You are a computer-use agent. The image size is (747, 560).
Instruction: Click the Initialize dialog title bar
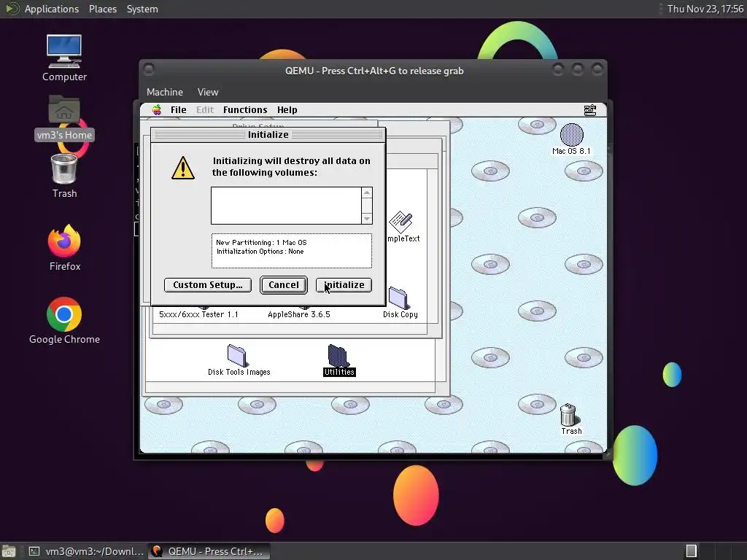[268, 135]
